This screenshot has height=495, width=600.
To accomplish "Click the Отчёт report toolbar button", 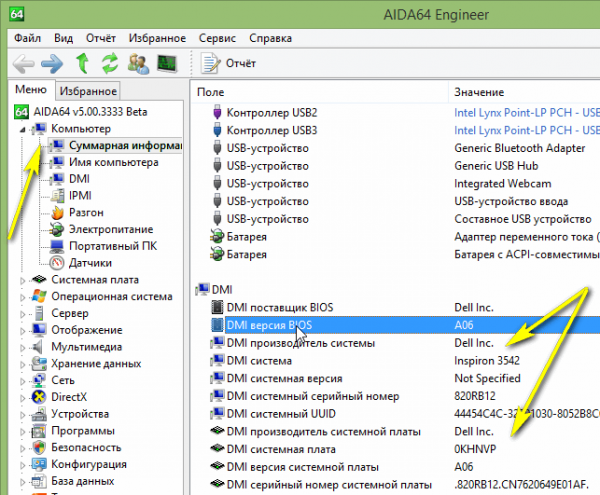I will tap(228, 64).
